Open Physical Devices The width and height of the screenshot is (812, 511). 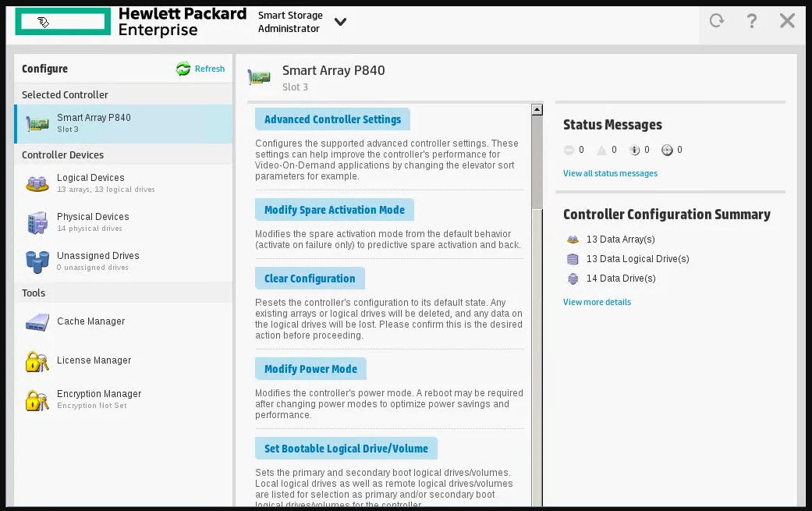pos(124,222)
